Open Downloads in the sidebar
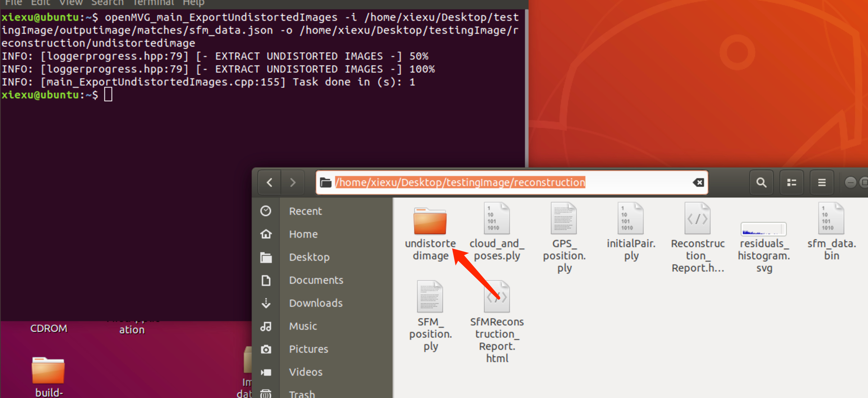This screenshot has height=398, width=868. [315, 303]
